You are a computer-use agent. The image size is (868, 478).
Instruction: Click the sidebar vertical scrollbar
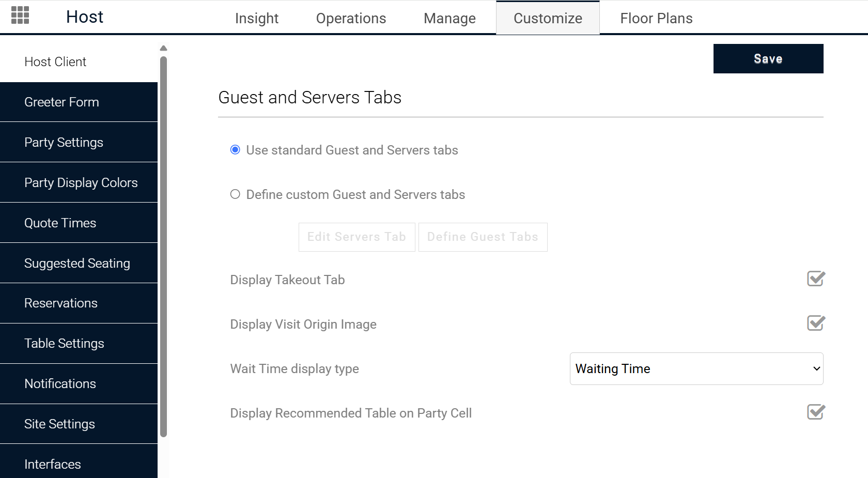pyautogui.click(x=163, y=247)
